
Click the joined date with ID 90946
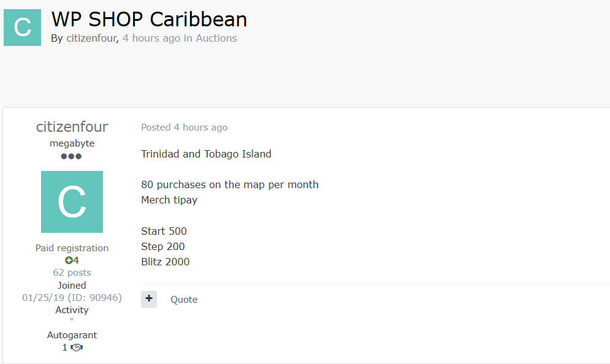[72, 298]
